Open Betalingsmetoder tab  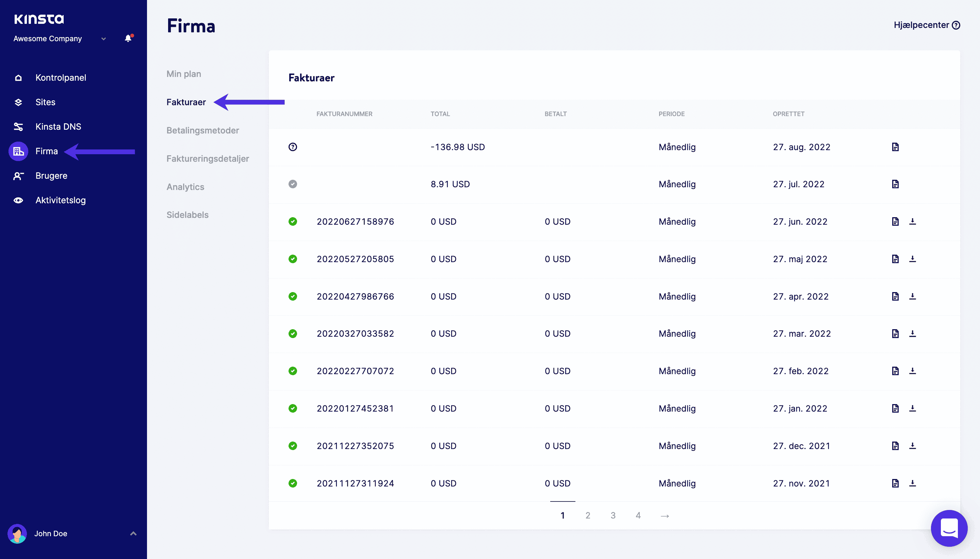202,130
